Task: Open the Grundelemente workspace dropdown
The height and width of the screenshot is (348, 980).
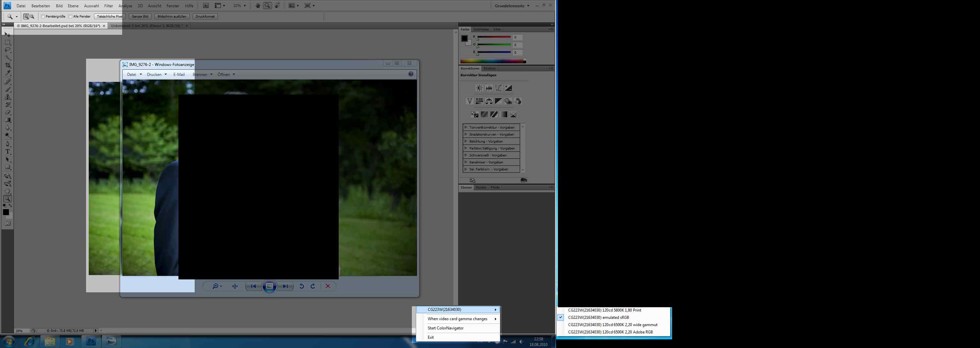Action: point(512,6)
